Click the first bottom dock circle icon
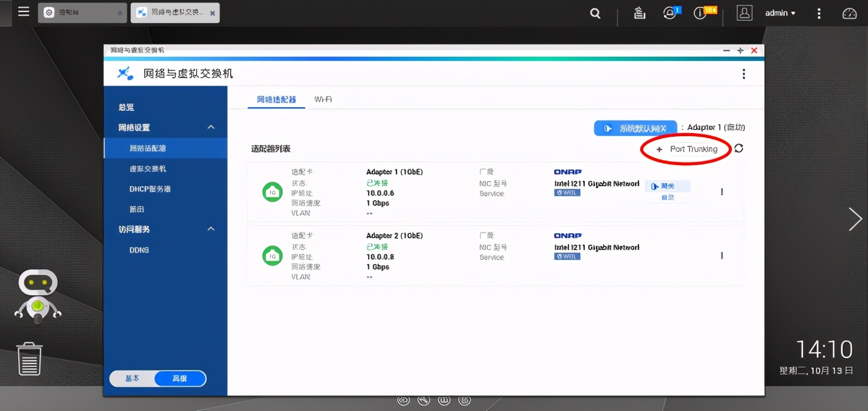The height and width of the screenshot is (411, 868). 404,400
